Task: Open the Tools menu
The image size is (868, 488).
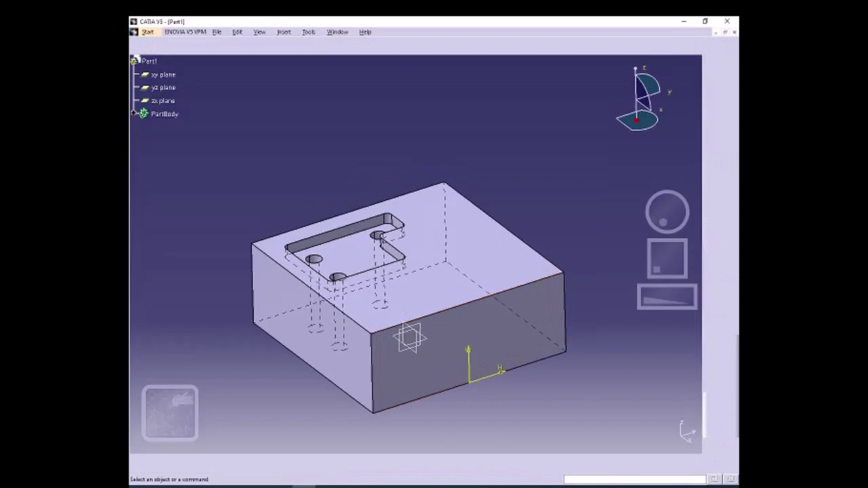Action: coord(309,32)
